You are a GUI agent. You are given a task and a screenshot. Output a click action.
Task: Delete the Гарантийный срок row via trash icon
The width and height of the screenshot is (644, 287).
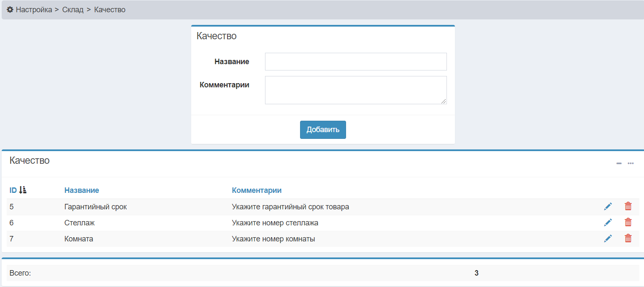tap(628, 206)
